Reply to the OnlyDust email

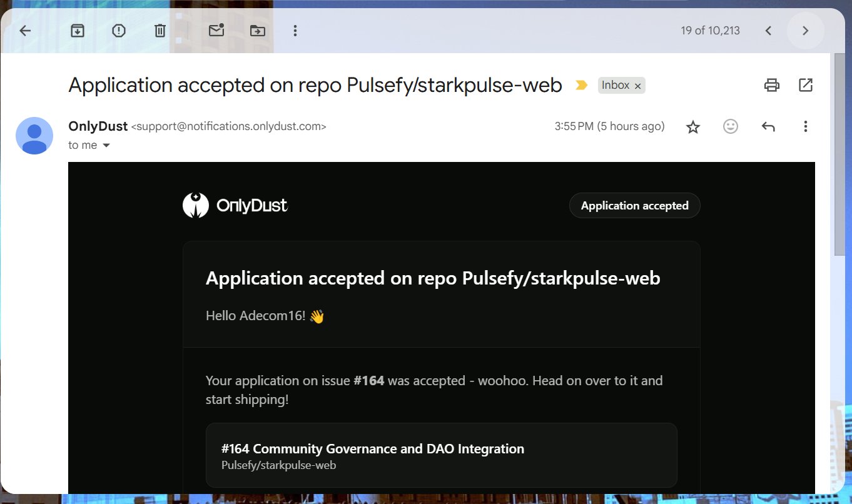tap(768, 127)
